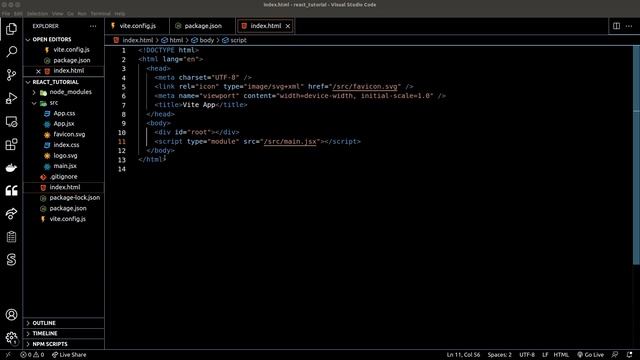Open the Extensions view
Image resolution: width=640 pixels, height=360 pixels.
click(x=11, y=144)
